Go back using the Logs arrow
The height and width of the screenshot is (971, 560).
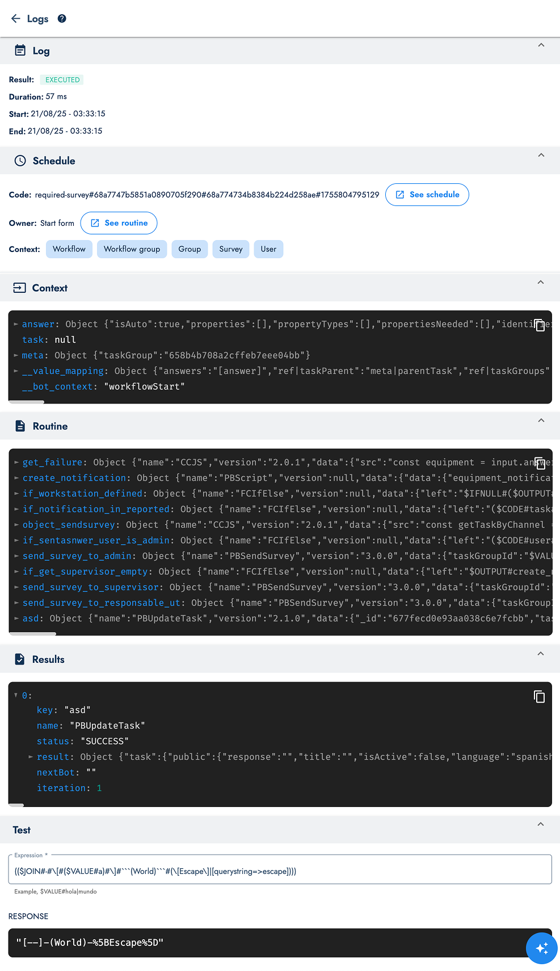16,19
